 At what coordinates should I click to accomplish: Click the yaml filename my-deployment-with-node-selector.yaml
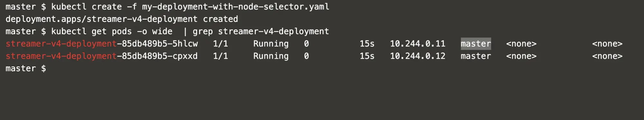pyautogui.click(x=236, y=7)
